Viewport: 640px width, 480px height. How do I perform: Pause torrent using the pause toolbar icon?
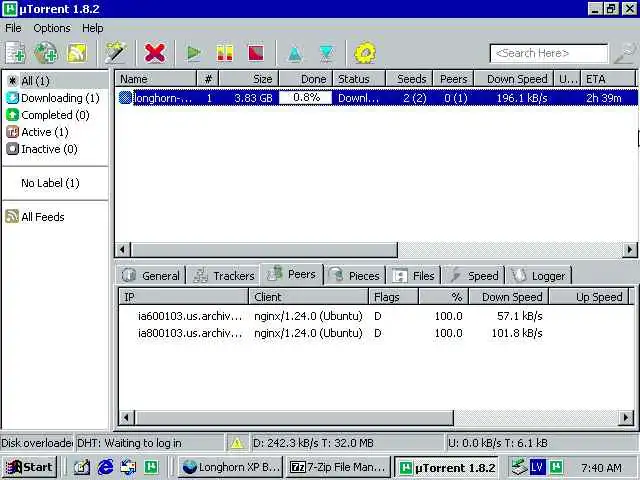click(224, 53)
